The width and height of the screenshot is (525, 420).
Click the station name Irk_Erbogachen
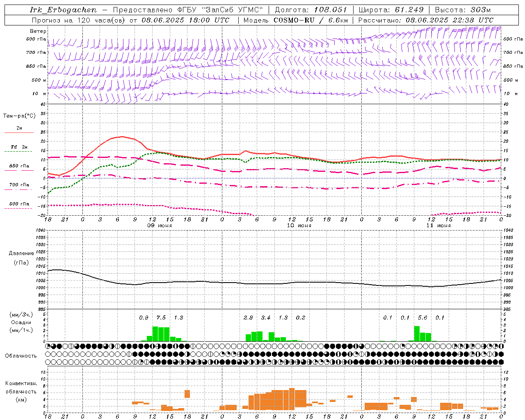coord(63,10)
